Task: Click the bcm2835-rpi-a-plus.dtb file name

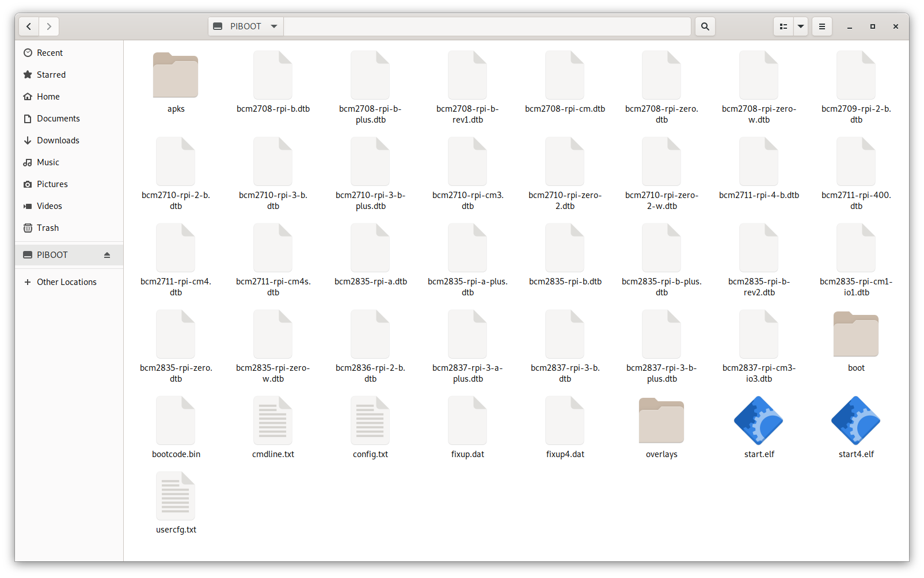Action: point(467,287)
